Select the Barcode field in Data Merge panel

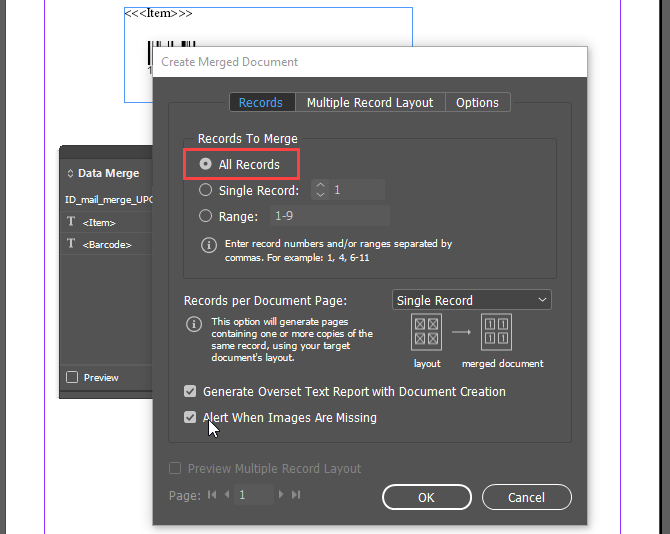[x=107, y=244]
